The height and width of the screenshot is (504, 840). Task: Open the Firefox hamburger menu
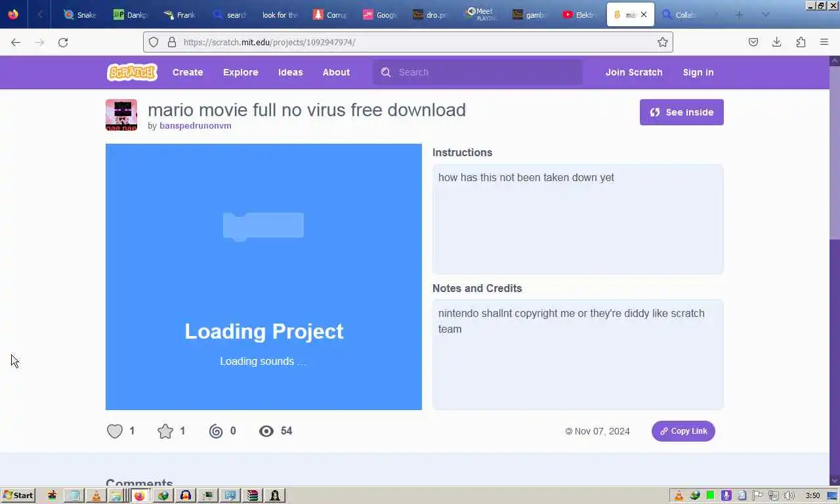[x=824, y=42]
